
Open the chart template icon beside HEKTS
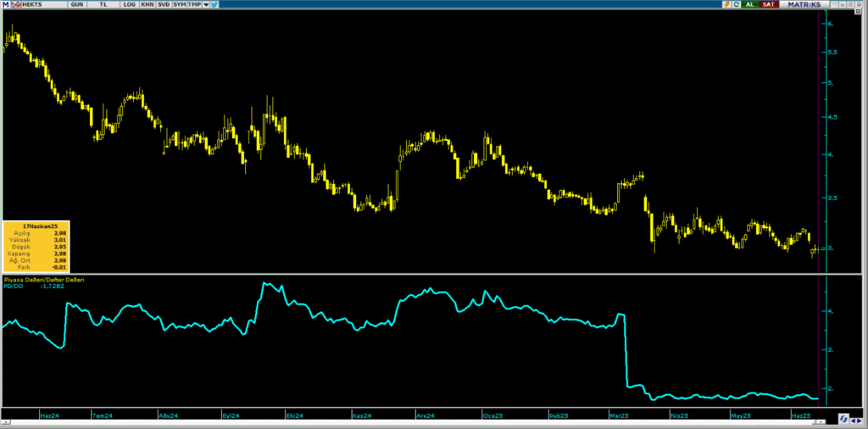[x=15, y=4]
